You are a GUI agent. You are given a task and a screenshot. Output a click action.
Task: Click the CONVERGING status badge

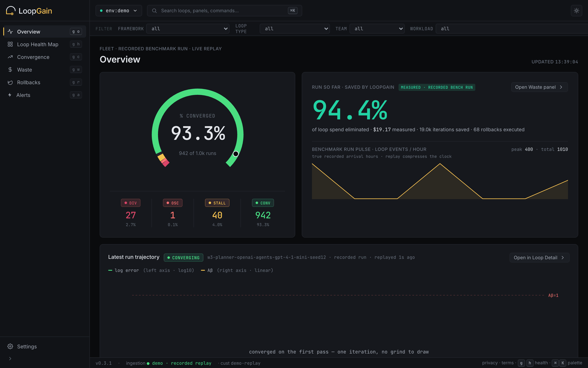point(184,258)
